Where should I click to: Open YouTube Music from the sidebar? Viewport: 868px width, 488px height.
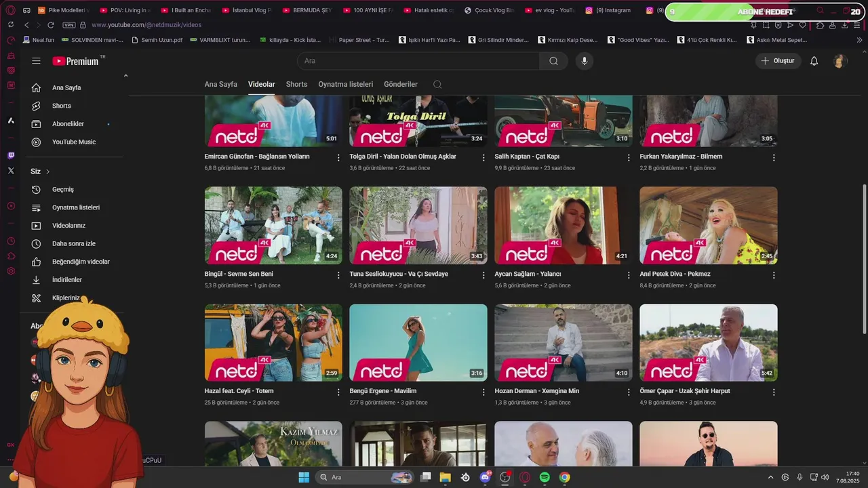pos(74,142)
